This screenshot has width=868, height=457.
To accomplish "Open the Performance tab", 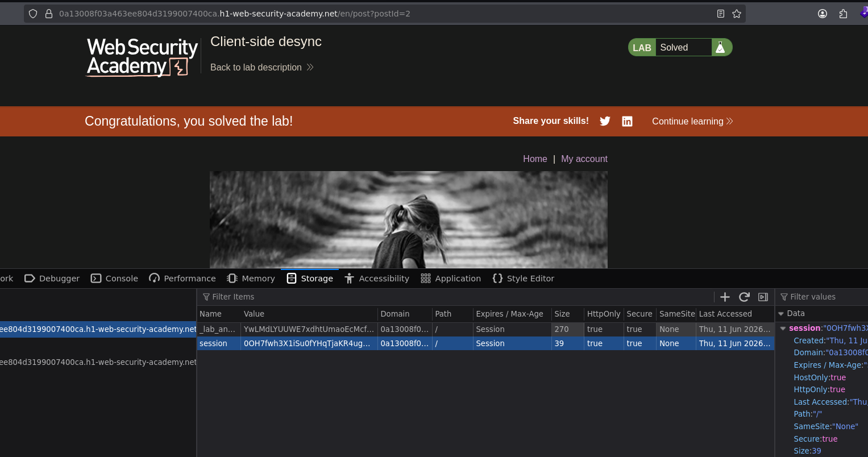I will (x=182, y=279).
